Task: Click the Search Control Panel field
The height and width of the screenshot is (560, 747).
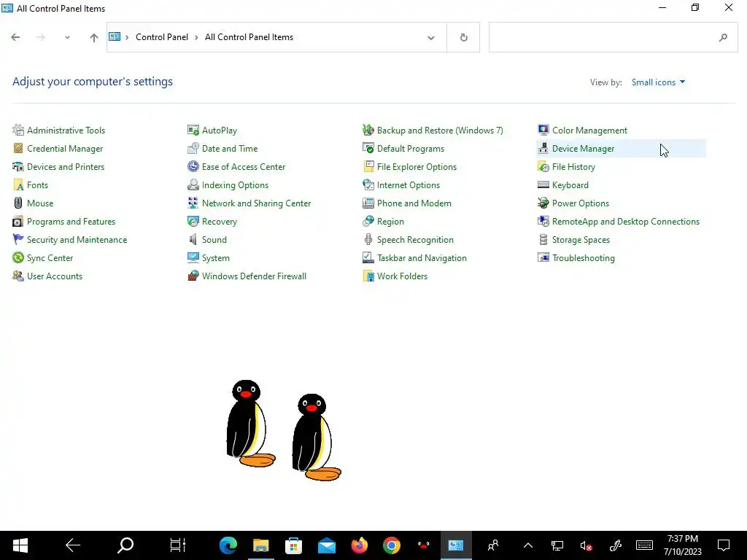Action: tap(613, 37)
